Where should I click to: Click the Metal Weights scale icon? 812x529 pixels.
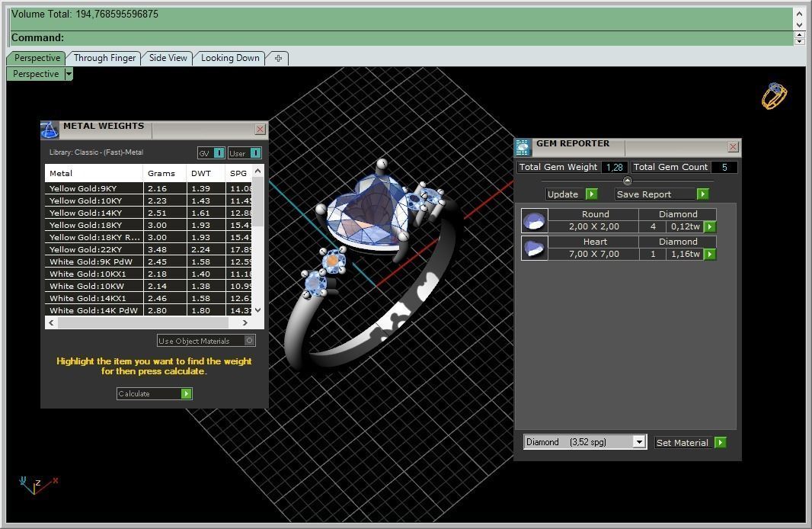tap(50, 130)
